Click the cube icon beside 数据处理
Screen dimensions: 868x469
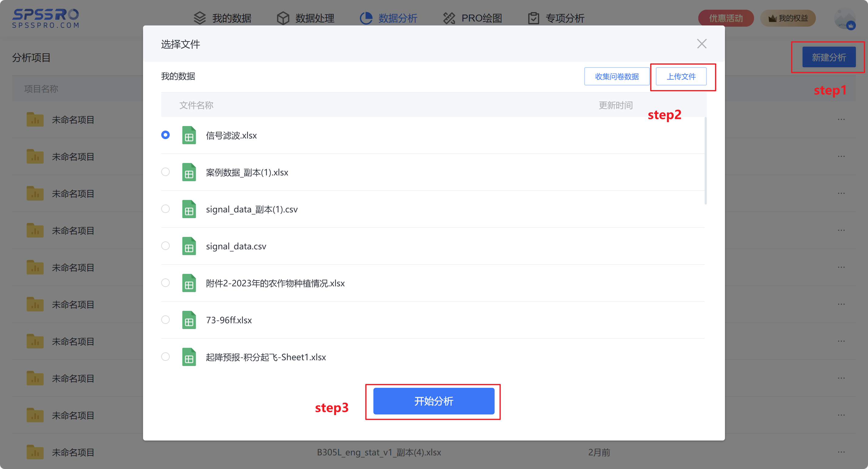pos(283,18)
